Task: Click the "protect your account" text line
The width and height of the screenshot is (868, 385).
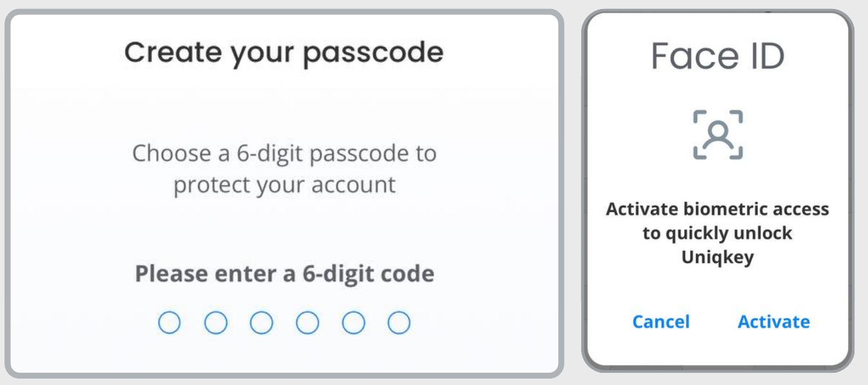Action: pos(284,186)
